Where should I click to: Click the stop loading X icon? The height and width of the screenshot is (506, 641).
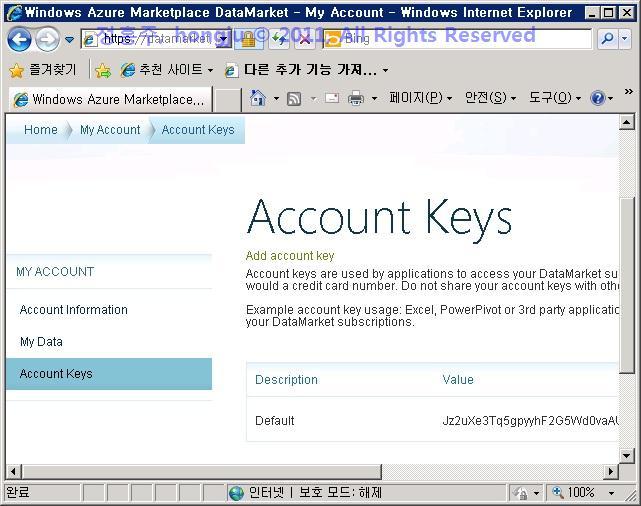coord(305,39)
